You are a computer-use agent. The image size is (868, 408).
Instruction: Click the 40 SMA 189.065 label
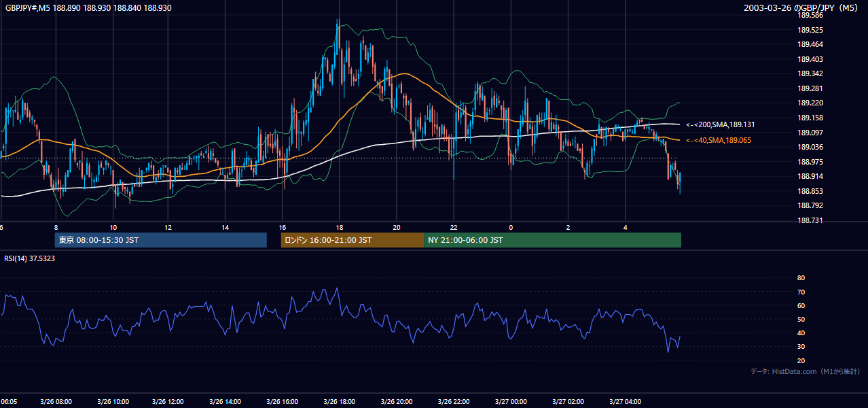[x=719, y=140]
